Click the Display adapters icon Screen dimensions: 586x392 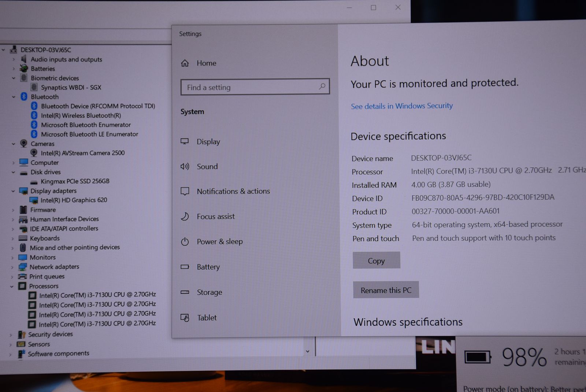(23, 191)
